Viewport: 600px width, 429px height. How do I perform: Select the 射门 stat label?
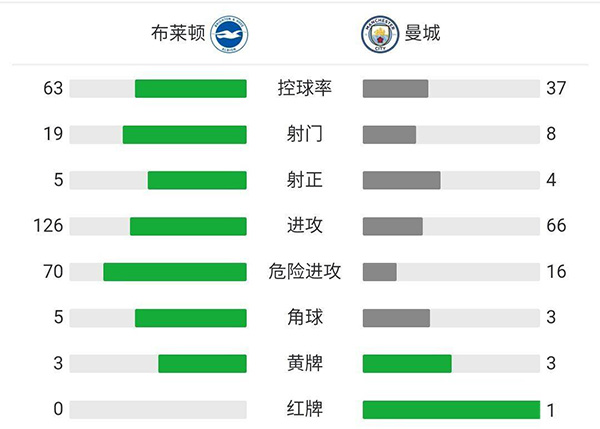tap(304, 134)
